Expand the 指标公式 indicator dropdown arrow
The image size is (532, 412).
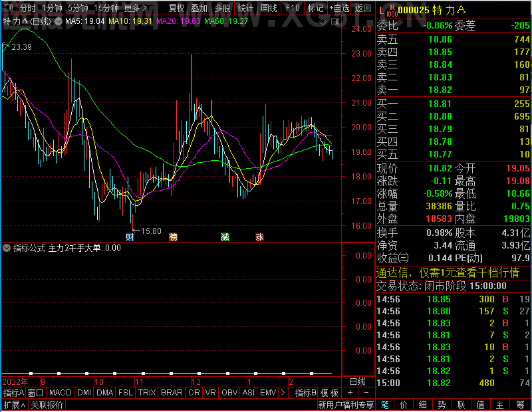click(7, 248)
